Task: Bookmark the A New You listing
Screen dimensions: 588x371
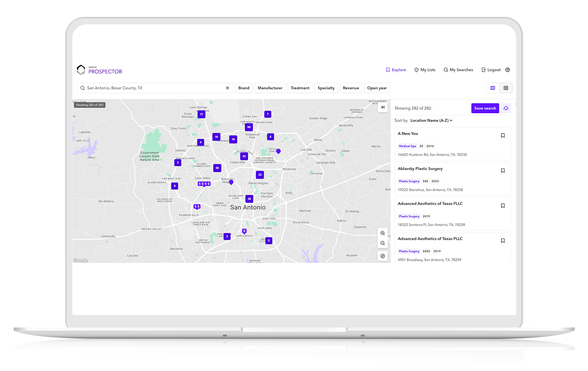Action: (x=503, y=135)
